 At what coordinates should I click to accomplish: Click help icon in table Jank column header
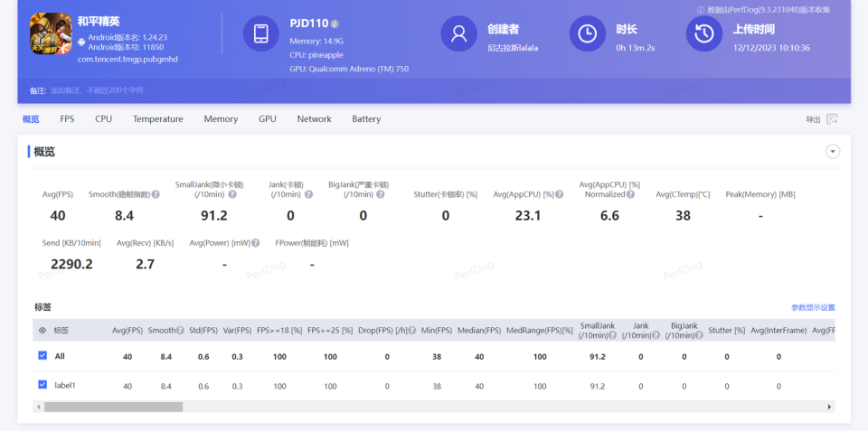pyautogui.click(x=656, y=335)
